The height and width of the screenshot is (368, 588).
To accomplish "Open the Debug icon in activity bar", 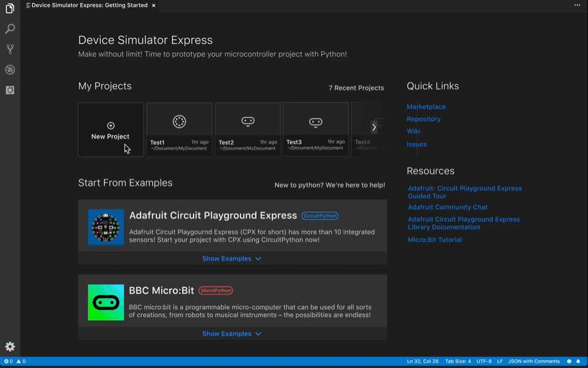I will pyautogui.click(x=10, y=69).
